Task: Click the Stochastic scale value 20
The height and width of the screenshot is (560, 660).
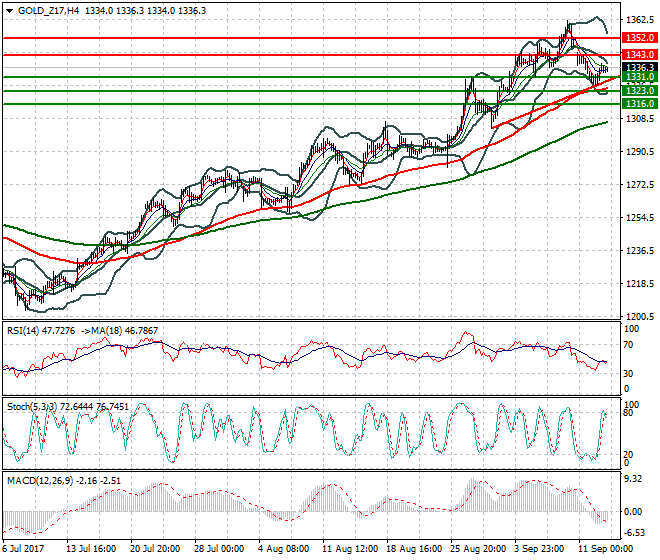Action: [628, 455]
